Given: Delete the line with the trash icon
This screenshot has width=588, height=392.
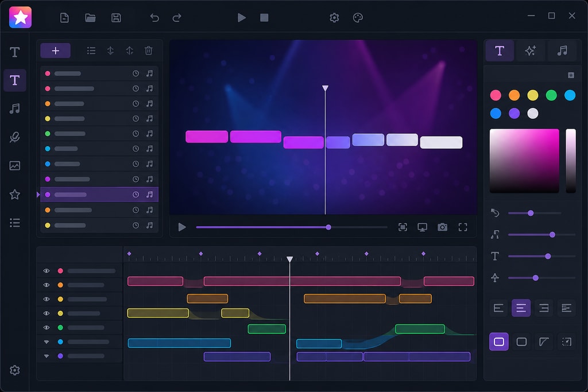Looking at the screenshot, I should (x=149, y=51).
